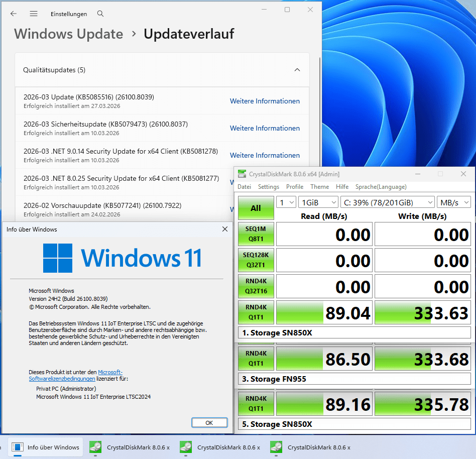The height and width of the screenshot is (459, 476).
Task: Switch to Info über Windows taskbar button
Action: pos(45,447)
